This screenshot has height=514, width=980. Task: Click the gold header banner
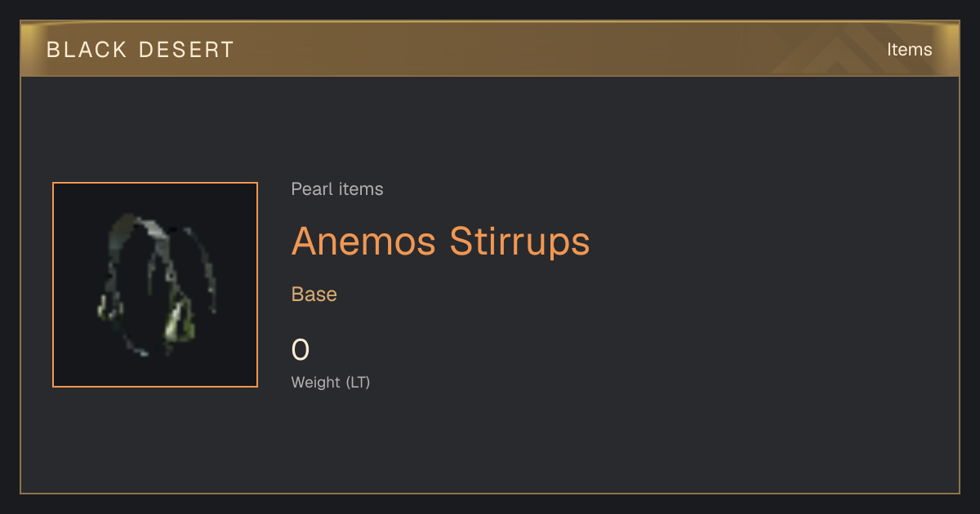(x=490, y=50)
